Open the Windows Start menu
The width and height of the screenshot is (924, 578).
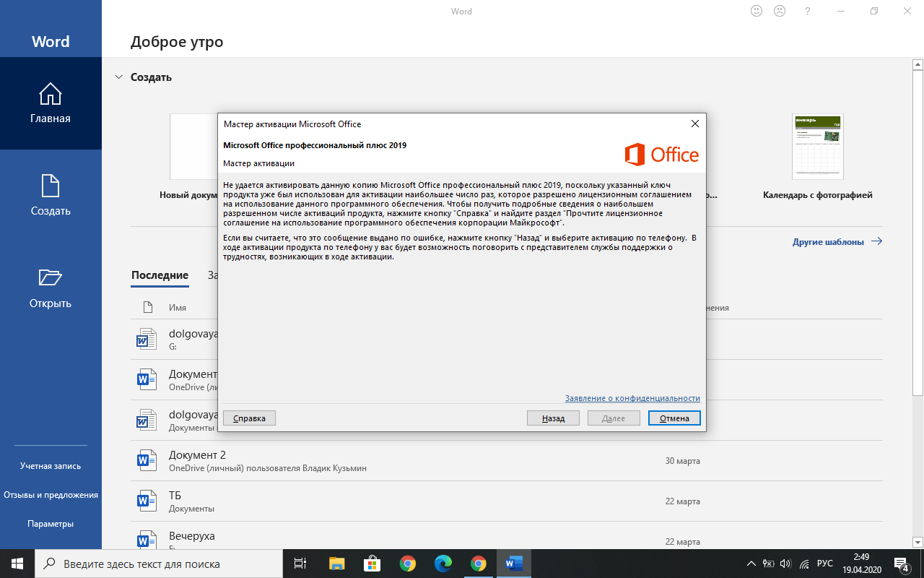click(x=17, y=564)
